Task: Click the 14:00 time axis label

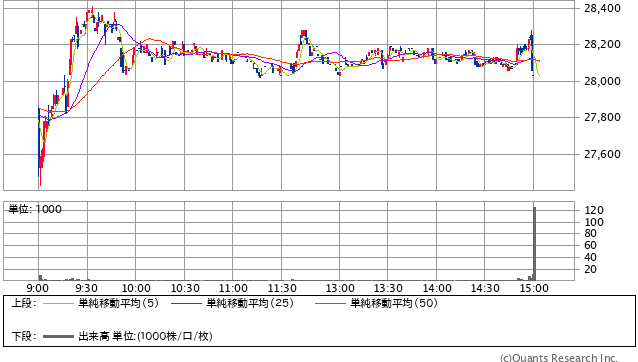Action: coord(437,288)
